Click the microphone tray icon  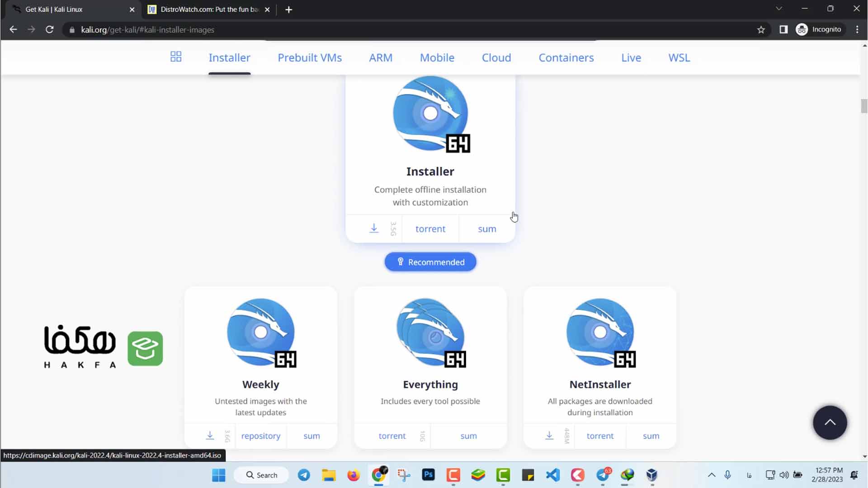pyautogui.click(x=727, y=475)
